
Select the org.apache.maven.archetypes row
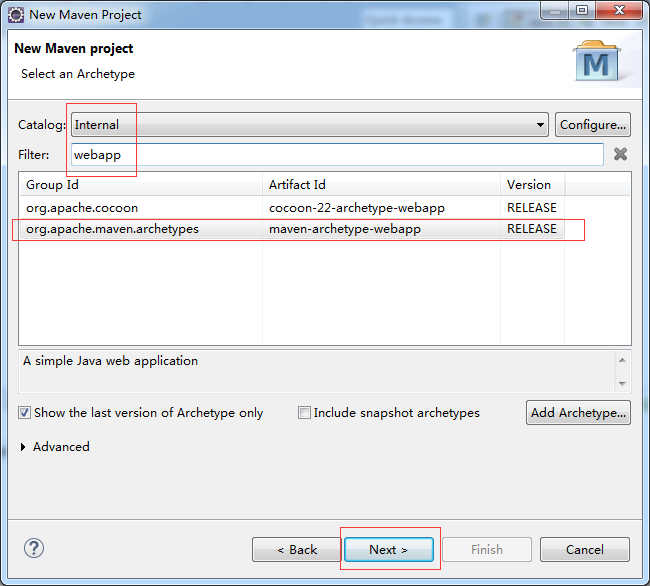click(292, 229)
